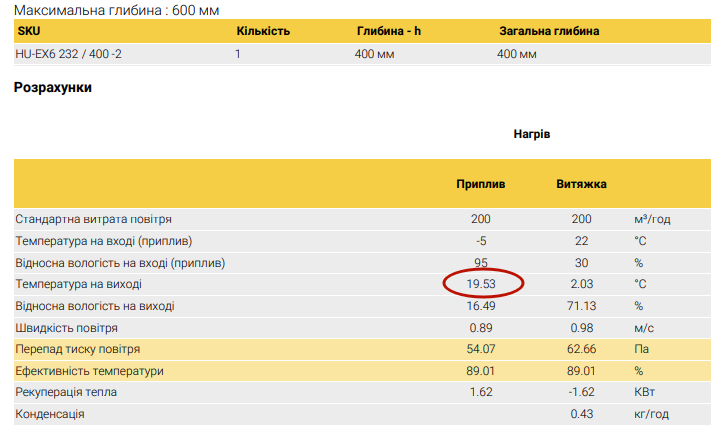Select the 'Глибина - h' column header

click(389, 31)
